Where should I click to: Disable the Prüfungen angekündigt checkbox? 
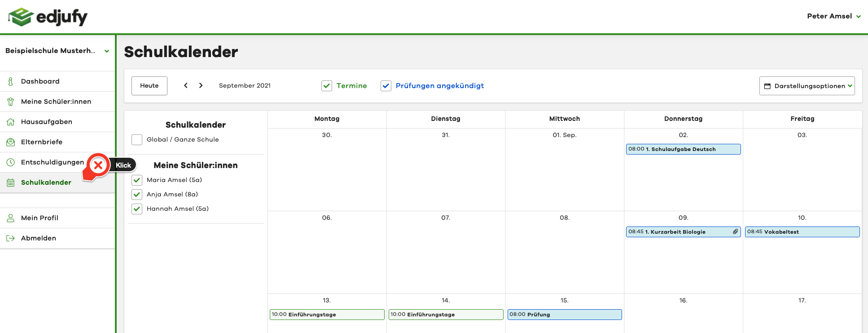click(x=386, y=86)
